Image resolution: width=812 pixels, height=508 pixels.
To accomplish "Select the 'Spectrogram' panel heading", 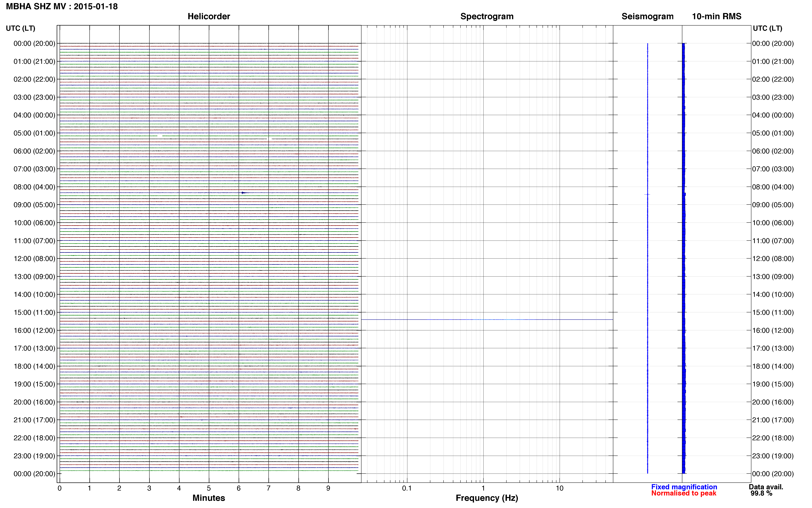I will 487,16.
